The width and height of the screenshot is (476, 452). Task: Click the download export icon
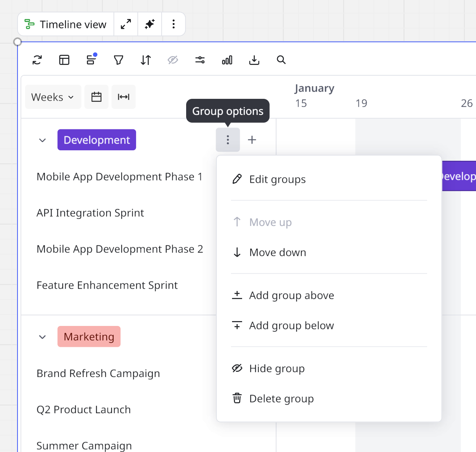254,60
